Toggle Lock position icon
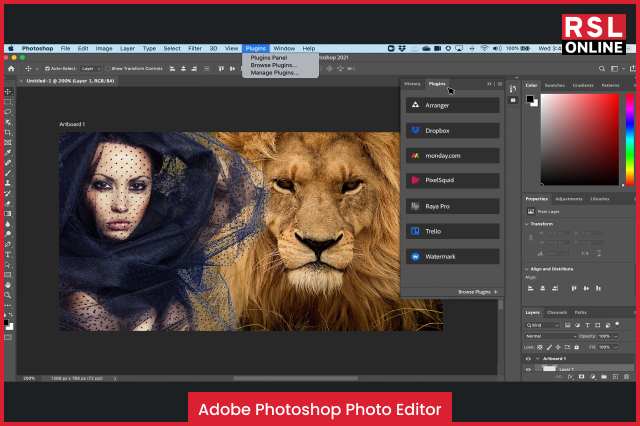The image size is (640, 426). click(558, 347)
